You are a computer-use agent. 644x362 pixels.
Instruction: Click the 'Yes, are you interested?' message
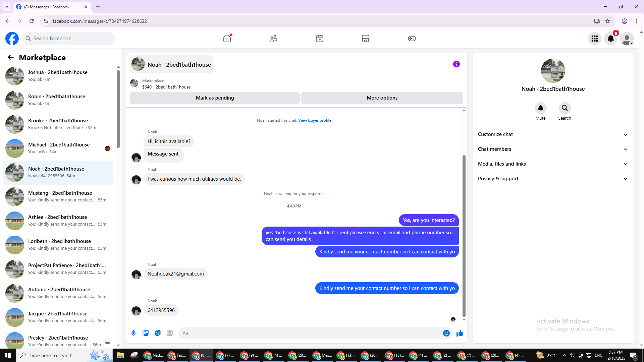[x=429, y=220]
